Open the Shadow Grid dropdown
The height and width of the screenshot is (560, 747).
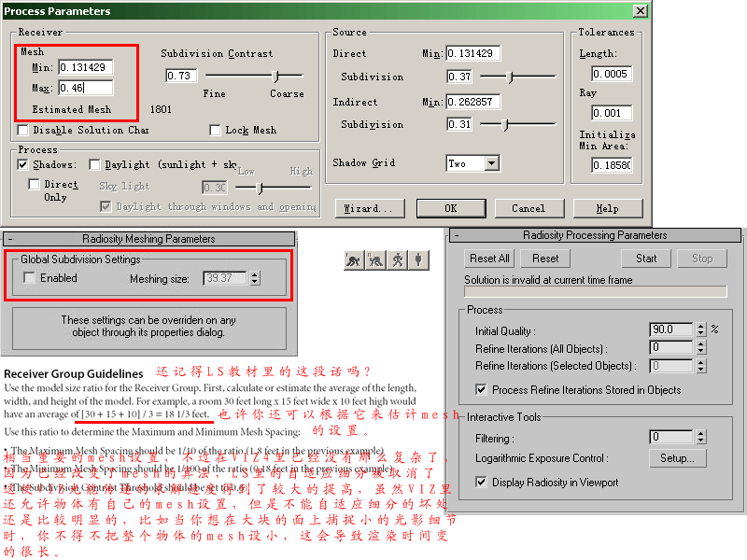tap(492, 163)
